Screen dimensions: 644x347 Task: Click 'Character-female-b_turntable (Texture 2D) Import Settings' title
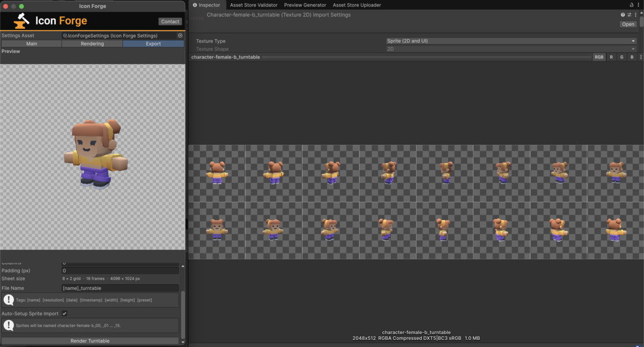pyautogui.click(x=279, y=15)
